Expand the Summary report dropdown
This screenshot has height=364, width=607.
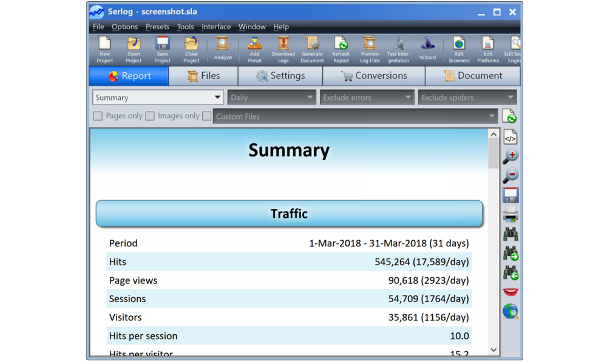pyautogui.click(x=158, y=98)
